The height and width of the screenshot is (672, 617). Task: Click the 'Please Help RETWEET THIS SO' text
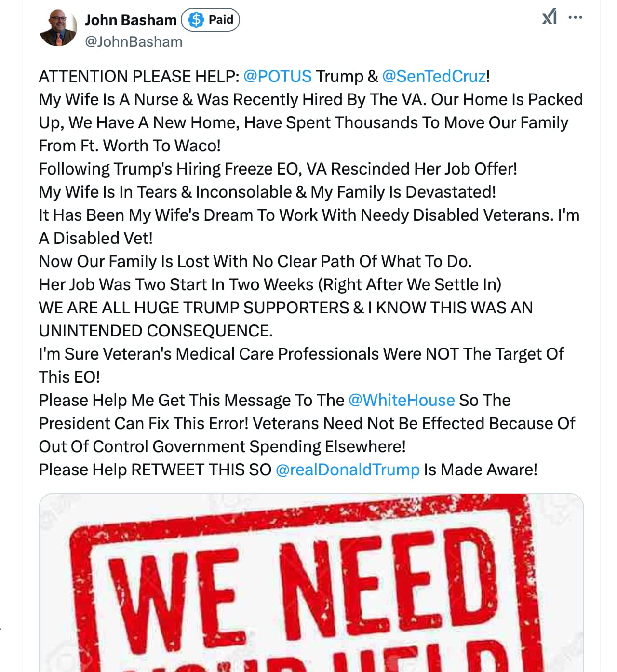pyautogui.click(x=155, y=470)
